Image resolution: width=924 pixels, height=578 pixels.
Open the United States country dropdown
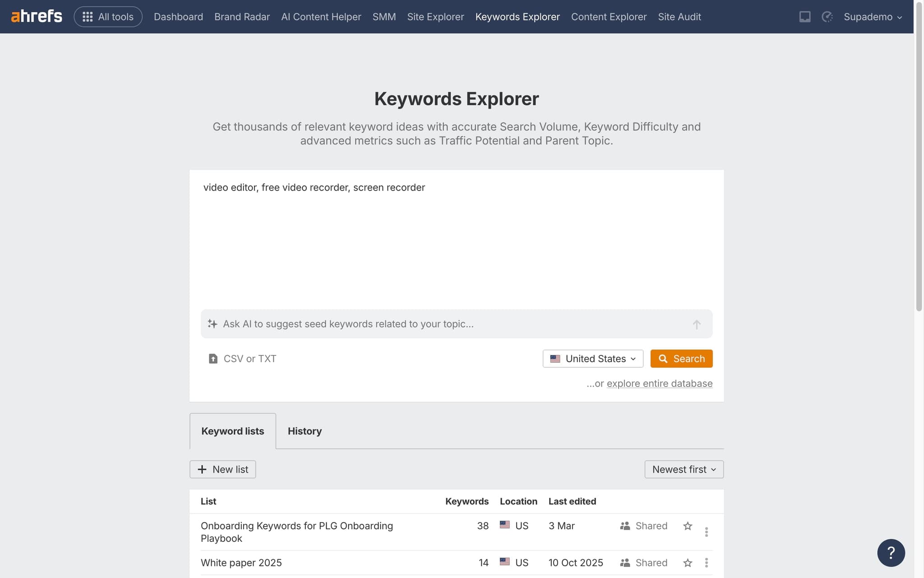click(x=592, y=358)
